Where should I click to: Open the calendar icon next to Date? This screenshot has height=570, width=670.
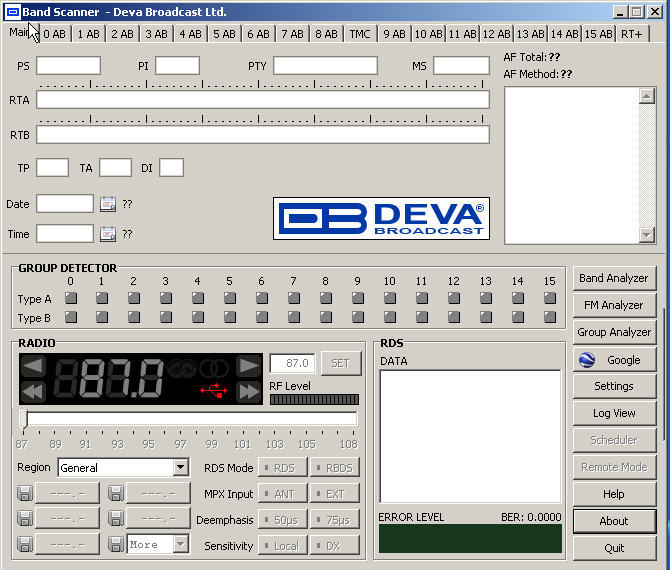coord(108,204)
